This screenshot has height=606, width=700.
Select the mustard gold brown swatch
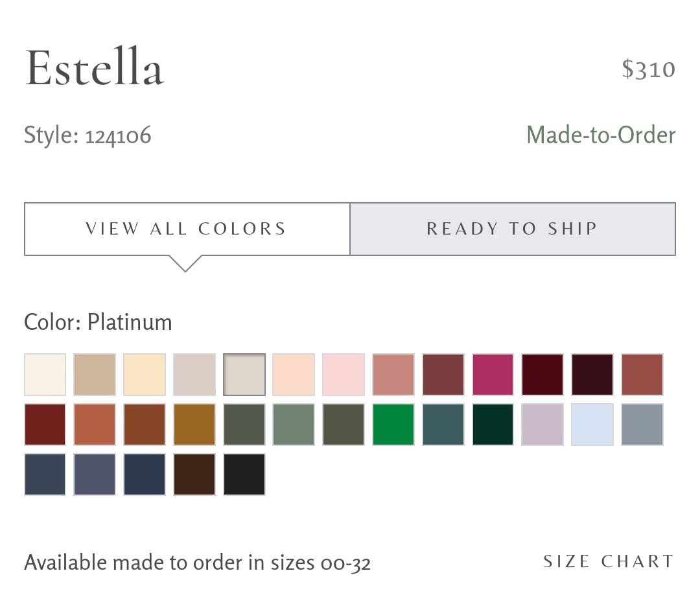click(194, 425)
